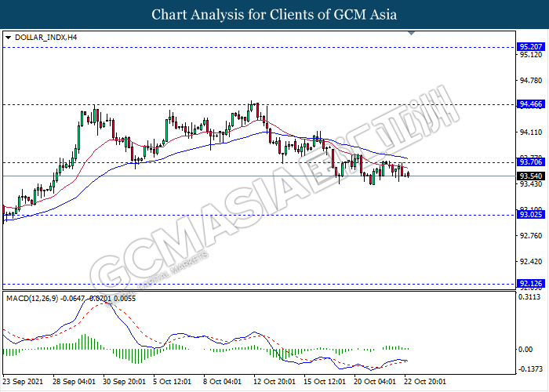This screenshot has width=549, height=392.
Task: Click the chart shift marker triangle at top
Action: point(412,33)
